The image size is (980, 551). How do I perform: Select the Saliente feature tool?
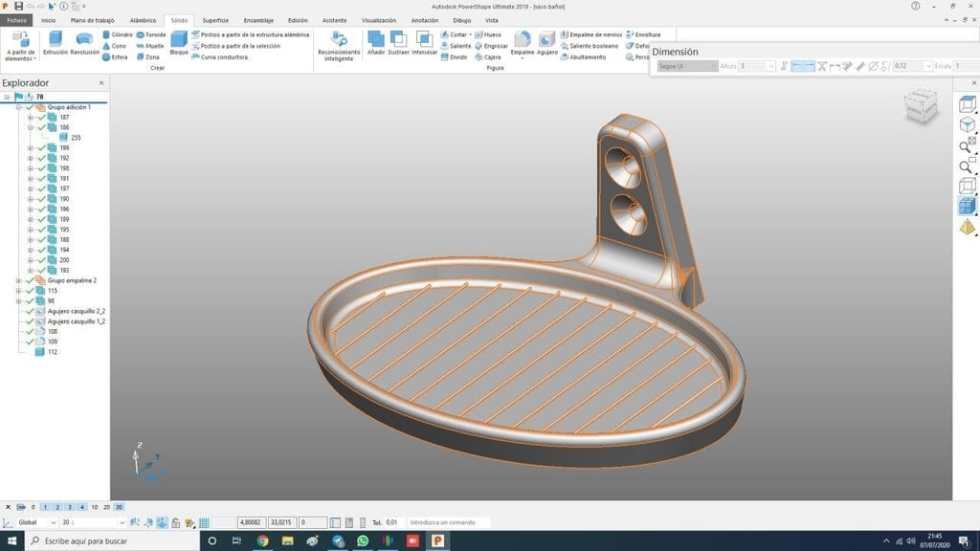coord(457,46)
